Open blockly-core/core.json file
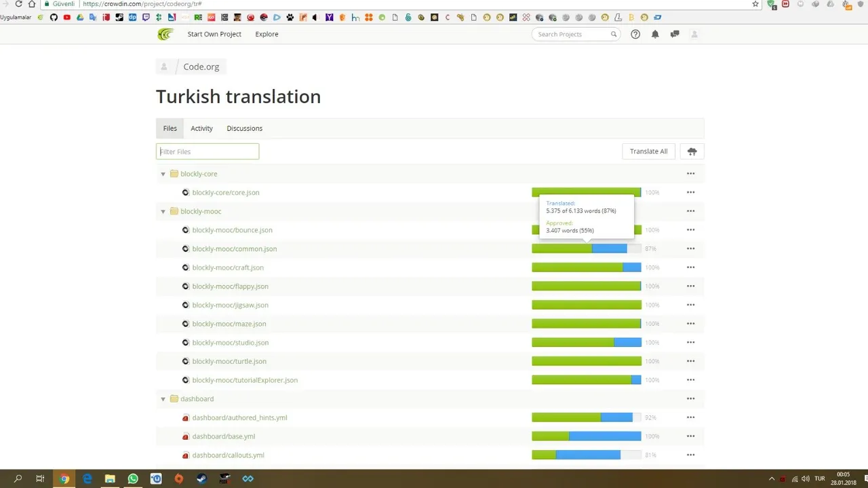This screenshot has height=488, width=868. 226,193
